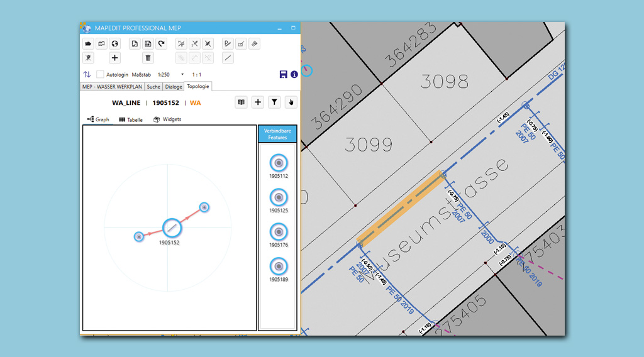The width and height of the screenshot is (644, 357).
Task: Open the Dialoge tab
Action: point(174,87)
